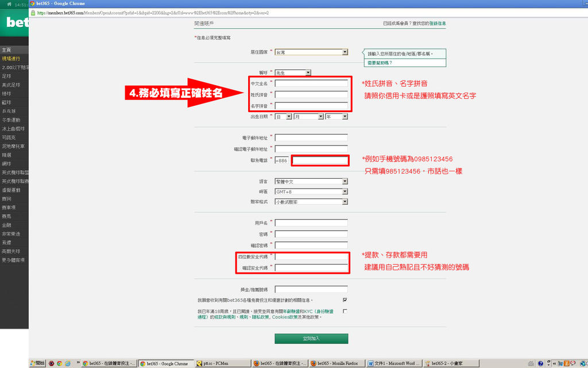
Task: Open the KYC（身份驗證 link in the terms
Action: (x=318, y=311)
